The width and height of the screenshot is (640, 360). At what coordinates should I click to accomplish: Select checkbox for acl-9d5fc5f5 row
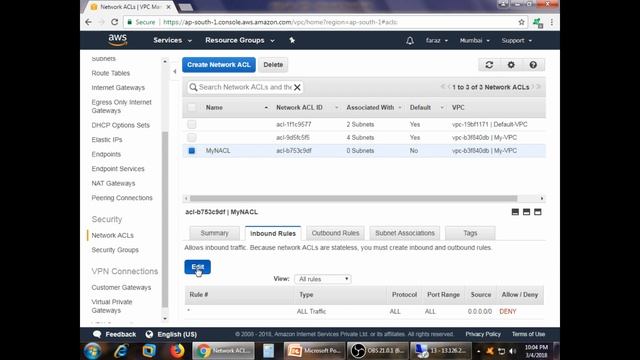(x=191, y=138)
